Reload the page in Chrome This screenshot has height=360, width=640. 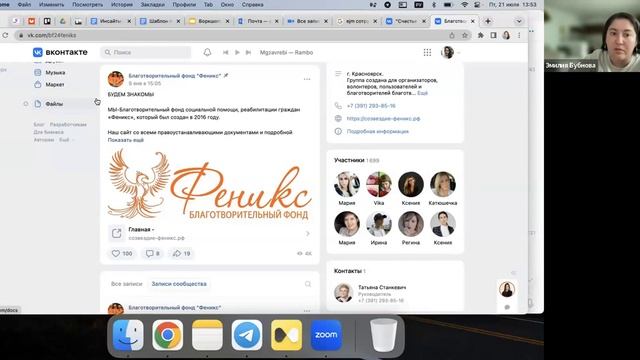5,36
